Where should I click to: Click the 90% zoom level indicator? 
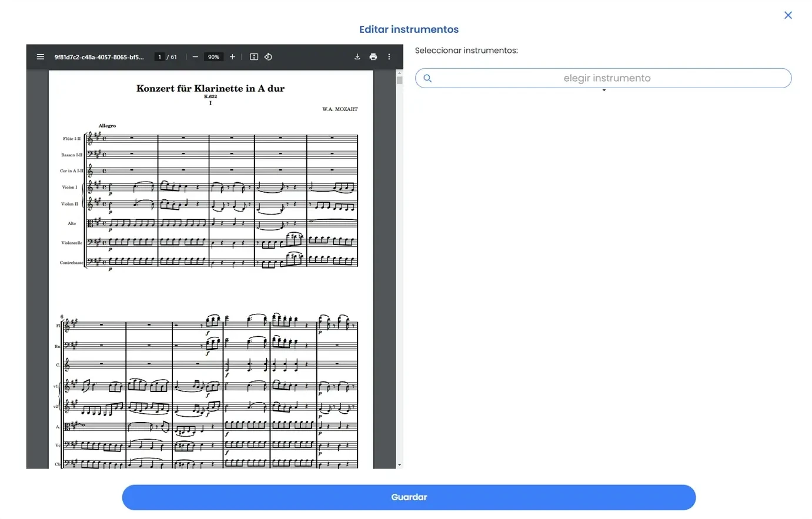tap(213, 56)
